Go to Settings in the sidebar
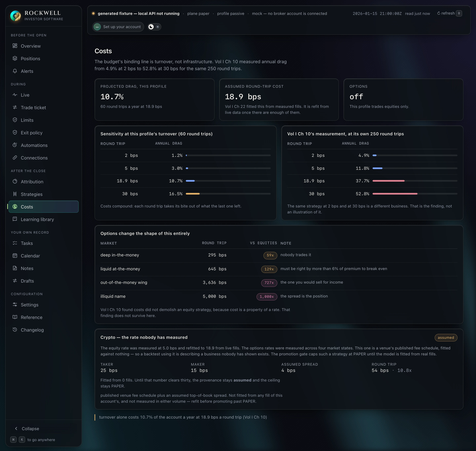This screenshot has height=451, width=476. [43, 305]
